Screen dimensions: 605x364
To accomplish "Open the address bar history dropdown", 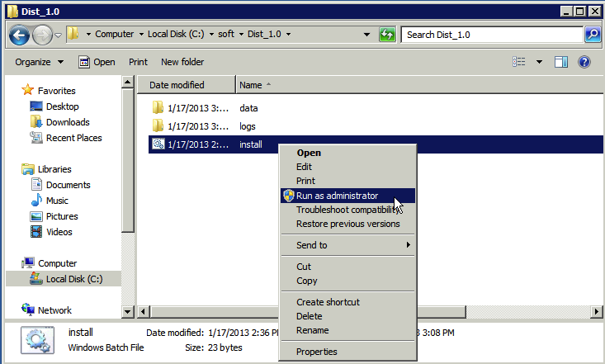I will [366, 35].
